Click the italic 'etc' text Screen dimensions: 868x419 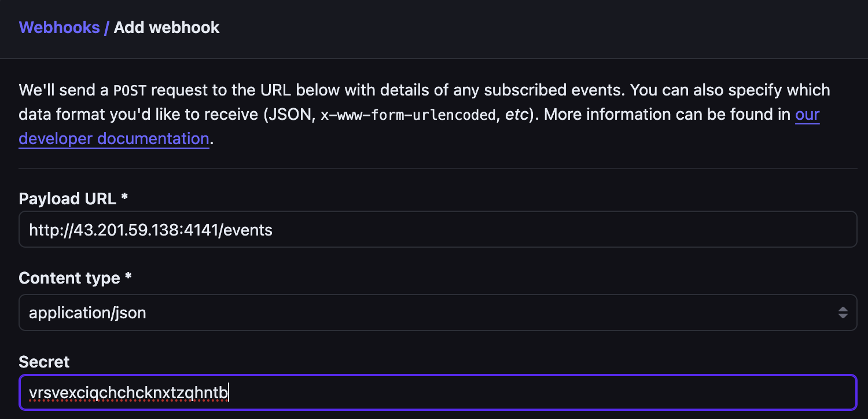516,115
